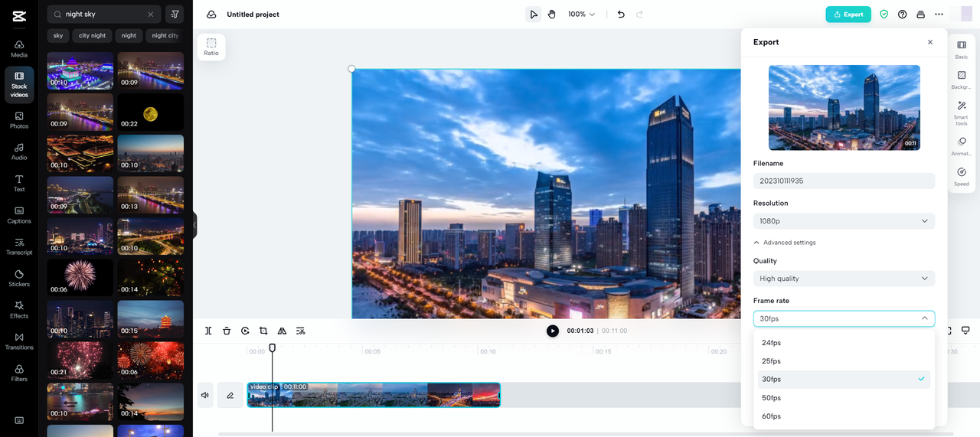Open the Quality dropdown
This screenshot has width=980, height=437.
[844, 279]
